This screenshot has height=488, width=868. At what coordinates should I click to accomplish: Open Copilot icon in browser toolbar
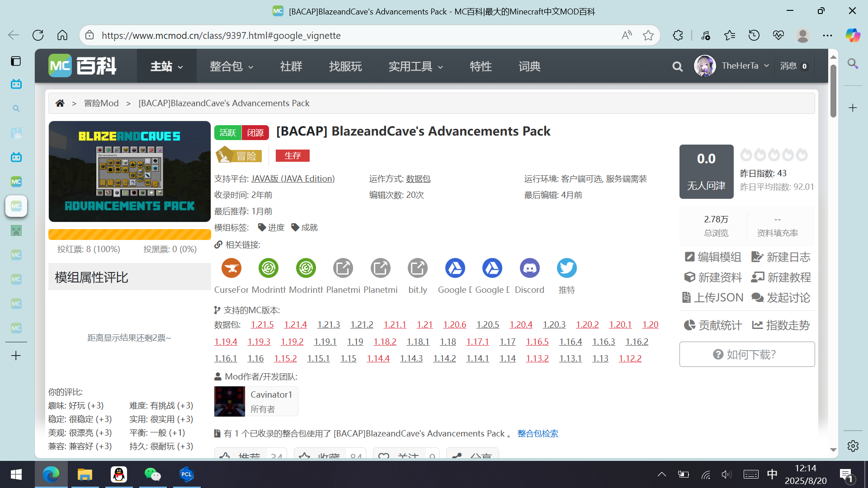(x=853, y=35)
